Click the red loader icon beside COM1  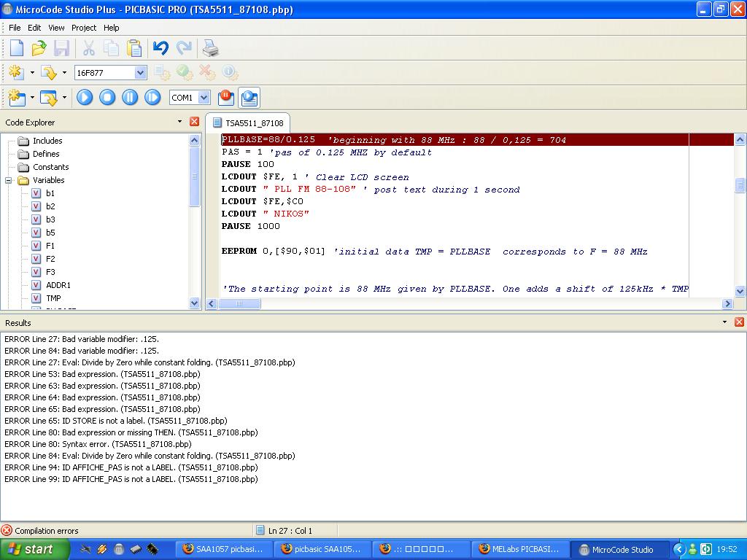[226, 98]
